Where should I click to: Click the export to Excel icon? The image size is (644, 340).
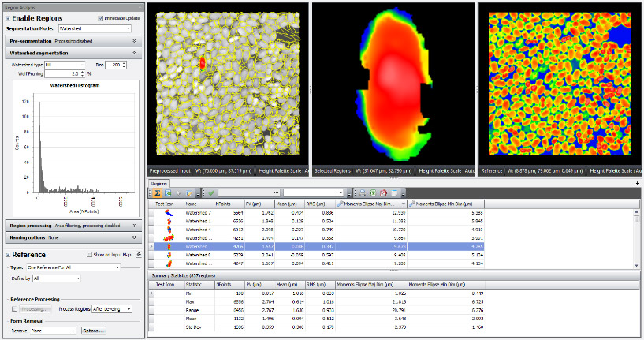tap(372, 192)
